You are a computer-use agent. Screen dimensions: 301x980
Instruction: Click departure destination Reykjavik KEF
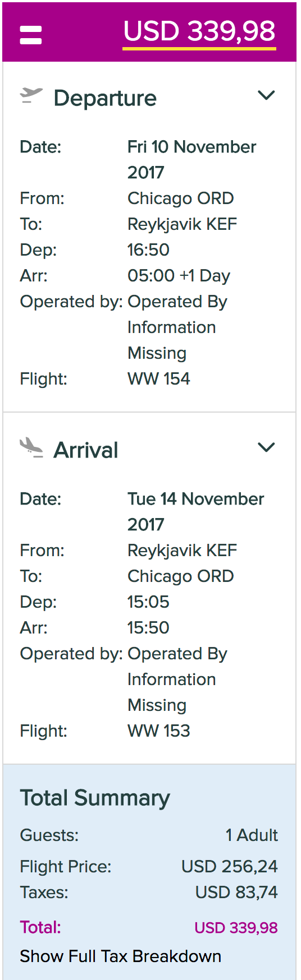coord(182,224)
